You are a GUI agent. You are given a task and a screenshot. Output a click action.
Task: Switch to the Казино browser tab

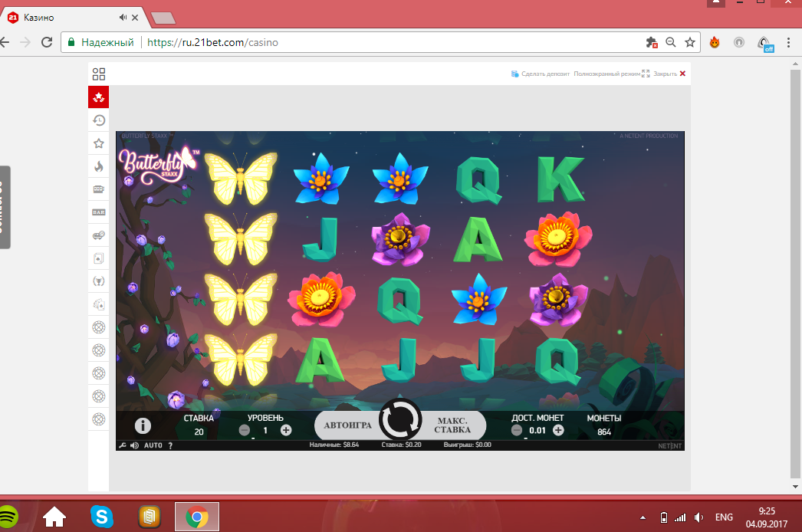pos(69,17)
